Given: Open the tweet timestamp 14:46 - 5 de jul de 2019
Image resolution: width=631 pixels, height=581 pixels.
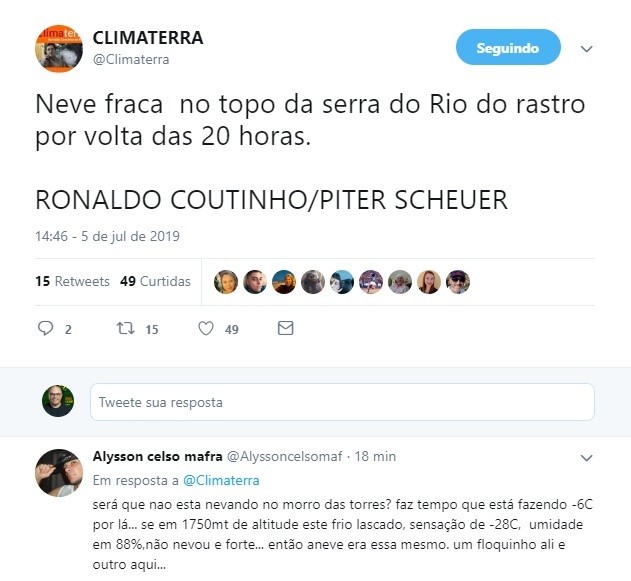Looking at the screenshot, I should tap(107, 236).
